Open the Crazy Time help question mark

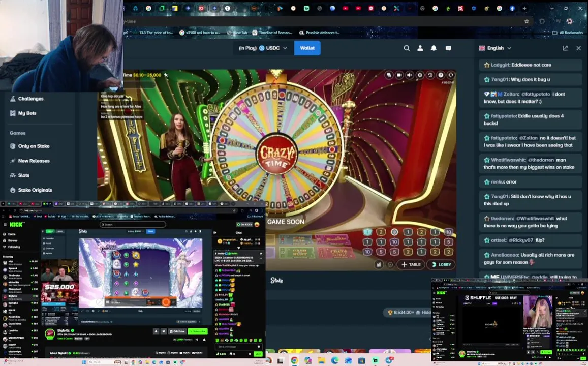pyautogui.click(x=441, y=75)
